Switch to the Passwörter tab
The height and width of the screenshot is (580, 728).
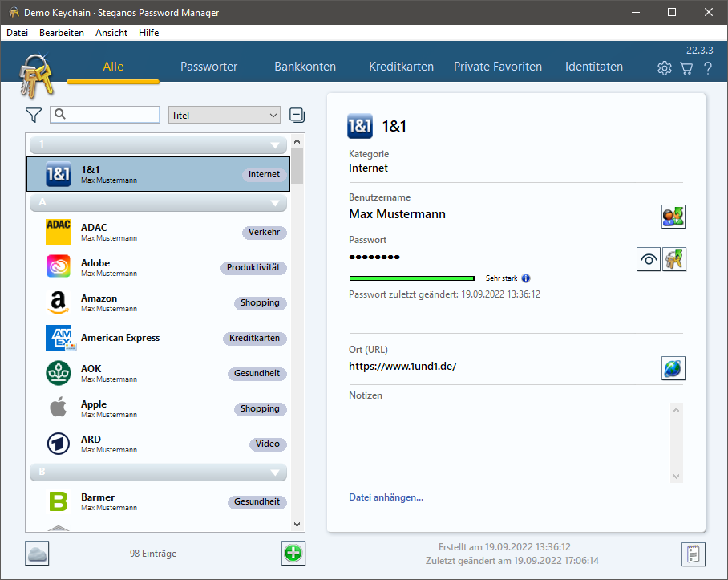tap(209, 67)
